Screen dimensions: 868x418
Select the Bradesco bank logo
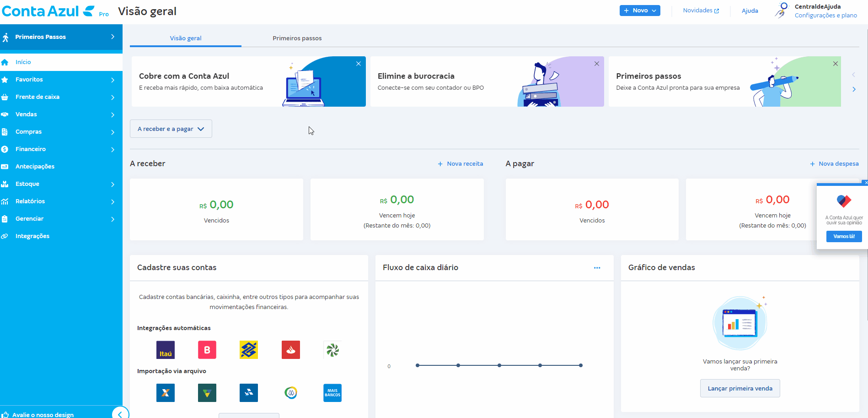207,350
